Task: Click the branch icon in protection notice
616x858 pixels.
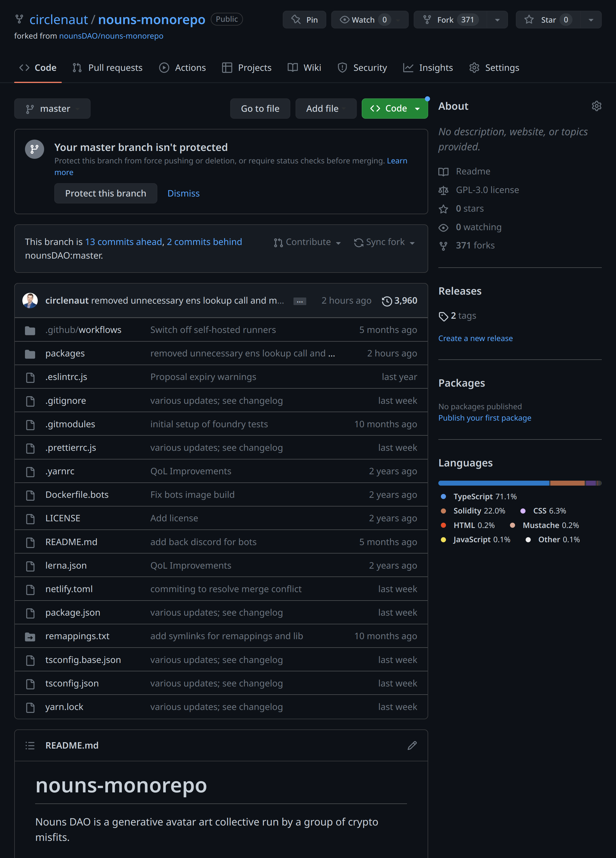Action: click(x=35, y=149)
